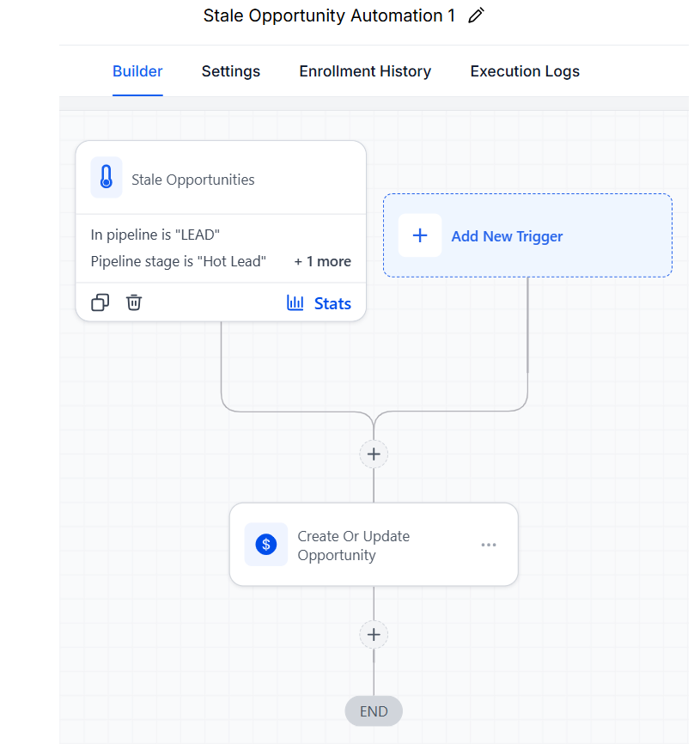
Task: Duplicate the Stale Opportunities trigger
Action: pos(100,302)
